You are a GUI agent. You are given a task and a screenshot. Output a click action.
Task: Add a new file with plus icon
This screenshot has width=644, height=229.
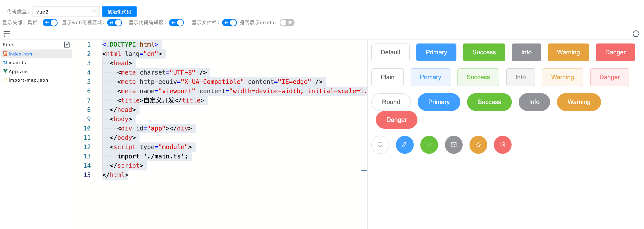(x=67, y=45)
